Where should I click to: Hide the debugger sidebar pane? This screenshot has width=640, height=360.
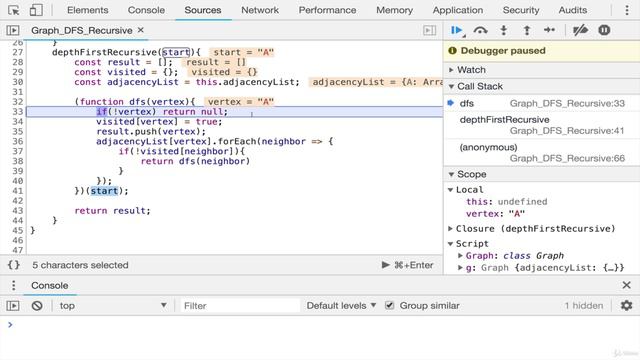pos(429,30)
